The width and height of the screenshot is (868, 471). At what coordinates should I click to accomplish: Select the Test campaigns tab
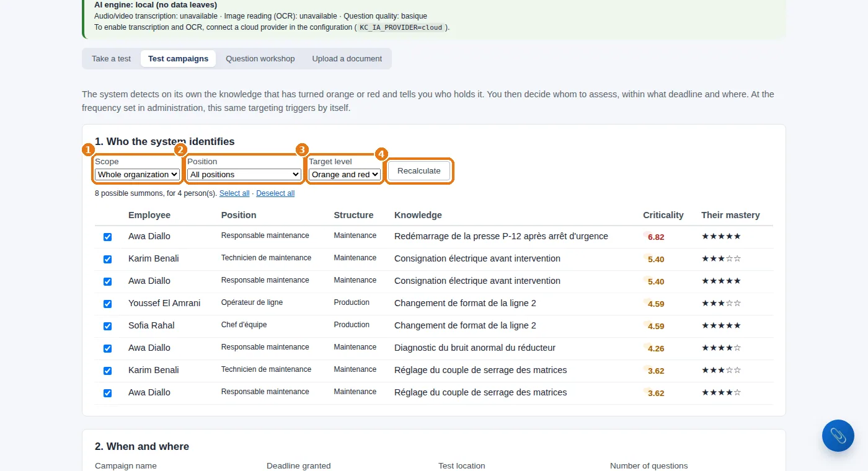[x=179, y=59]
